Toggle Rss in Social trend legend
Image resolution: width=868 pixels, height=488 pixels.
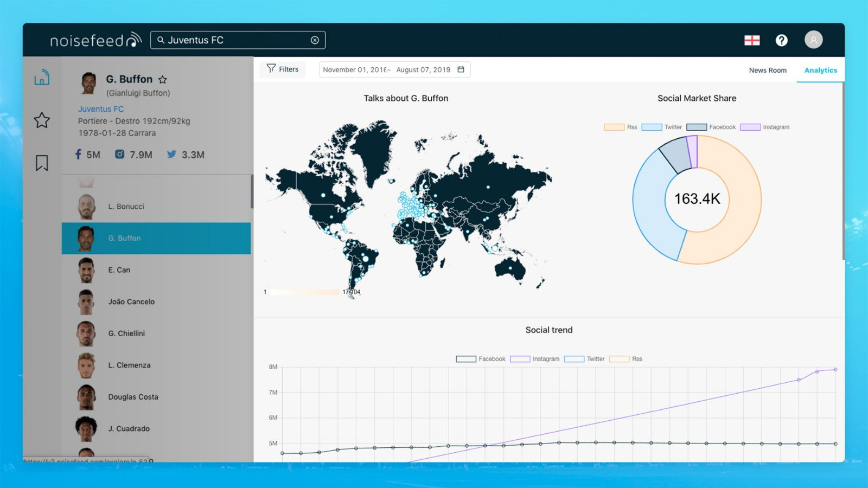click(x=626, y=359)
